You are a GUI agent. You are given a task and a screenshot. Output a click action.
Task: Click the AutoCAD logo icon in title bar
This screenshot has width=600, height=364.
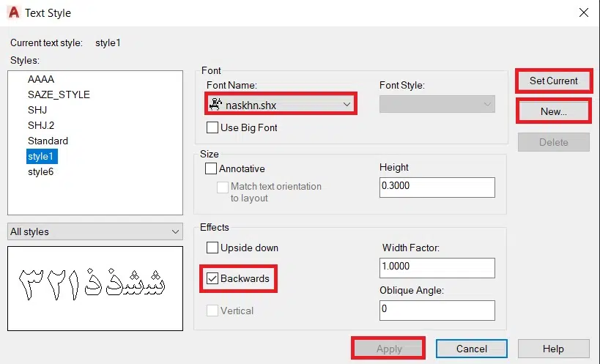coord(12,12)
